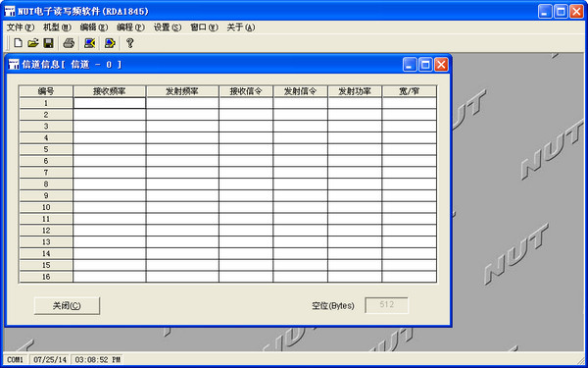Open the 机型(M) menu
Viewport: 588px width, 368px height.
point(57,27)
